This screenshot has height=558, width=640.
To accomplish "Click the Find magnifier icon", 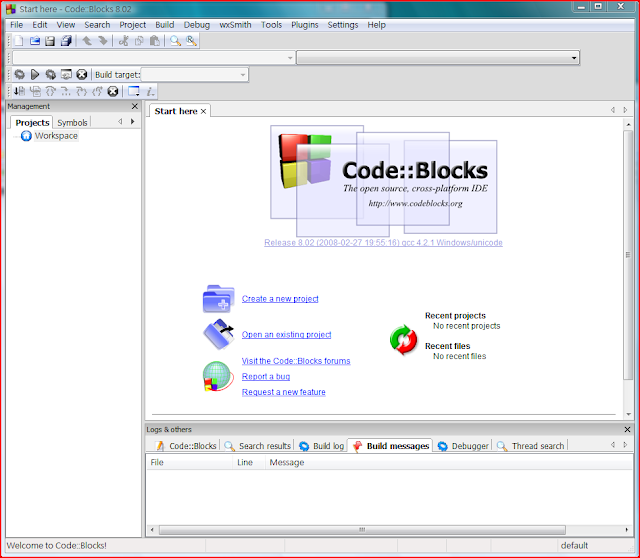I will point(176,41).
